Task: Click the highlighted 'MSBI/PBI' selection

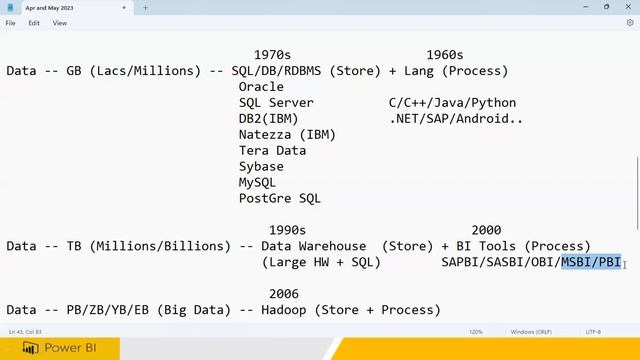Action: coord(591,262)
